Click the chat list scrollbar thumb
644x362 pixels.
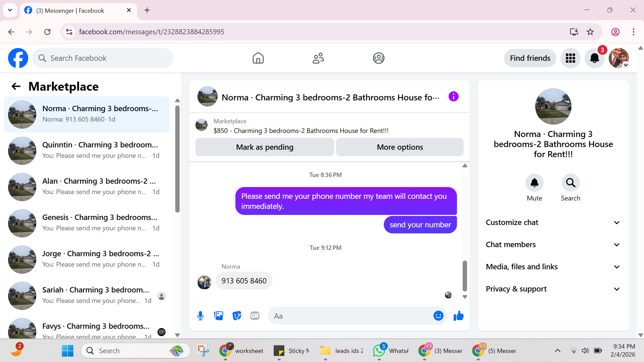point(177,159)
